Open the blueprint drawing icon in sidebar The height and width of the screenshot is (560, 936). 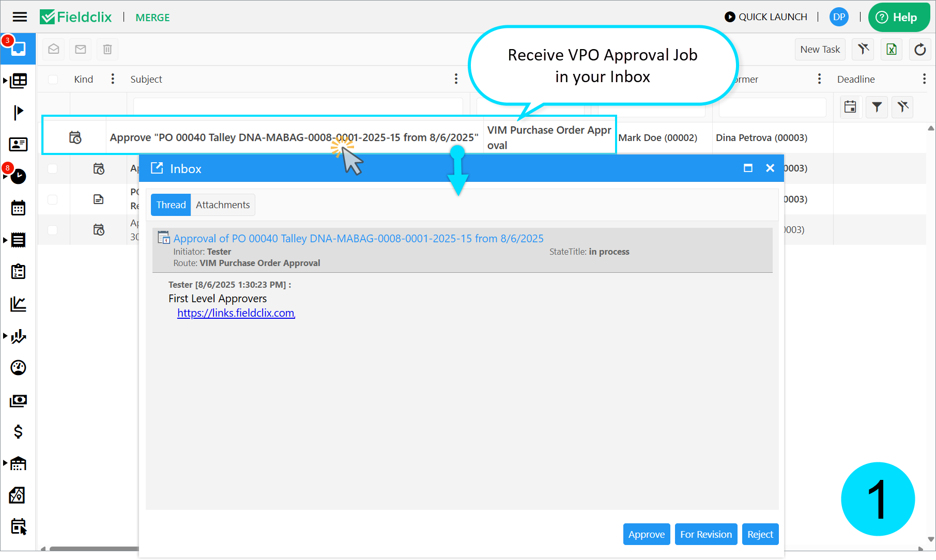tap(18, 495)
